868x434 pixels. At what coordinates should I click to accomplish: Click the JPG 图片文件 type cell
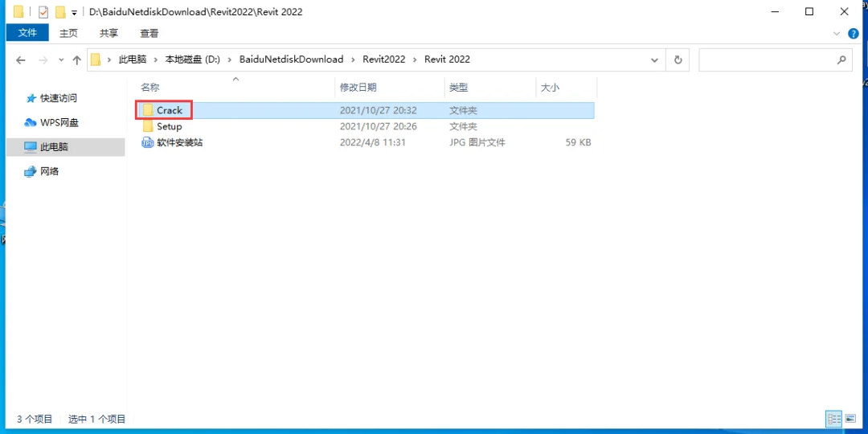pyautogui.click(x=477, y=142)
